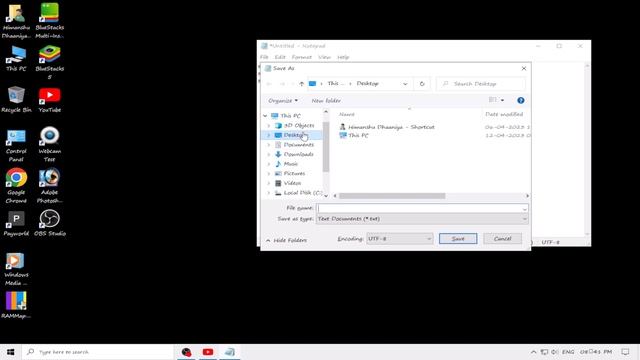
Task: Open the notification center icon
Action: [x=625, y=352]
